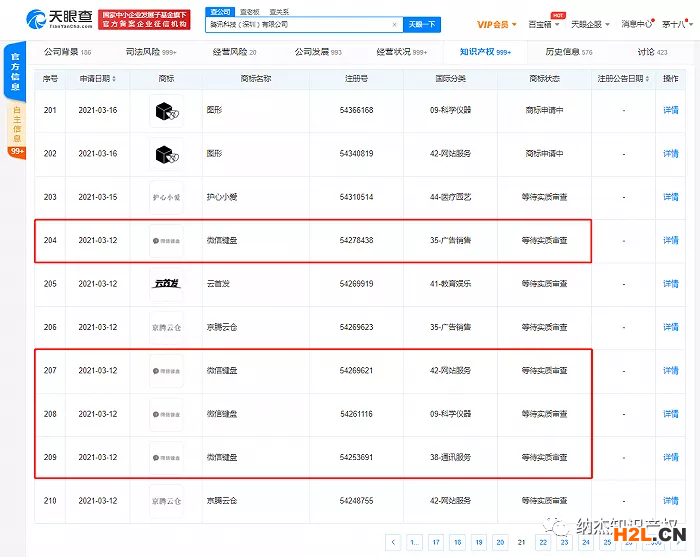Click the 微信键盘 trademark icon in row 204

[x=166, y=241]
